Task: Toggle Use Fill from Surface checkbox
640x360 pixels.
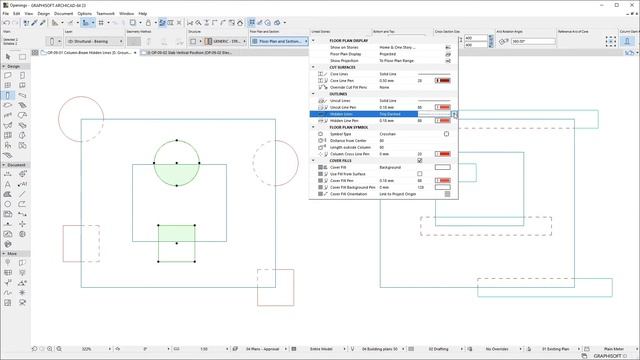Action: (x=420, y=174)
